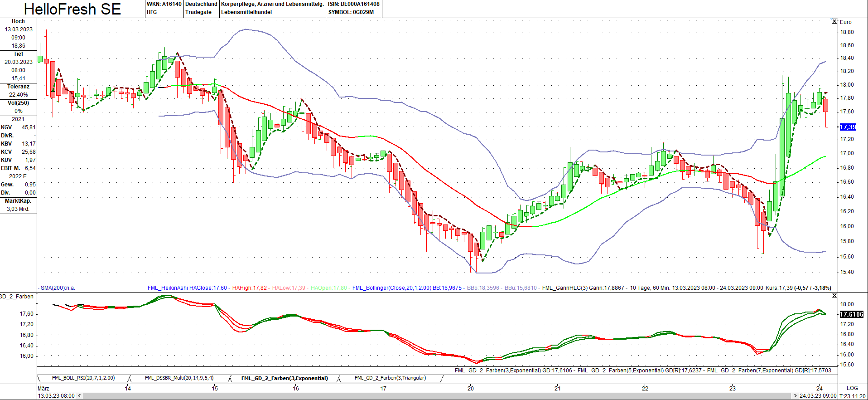This screenshot has width=868, height=400.
Task: Click the indicator value label 17,6106
Action: (x=852, y=314)
